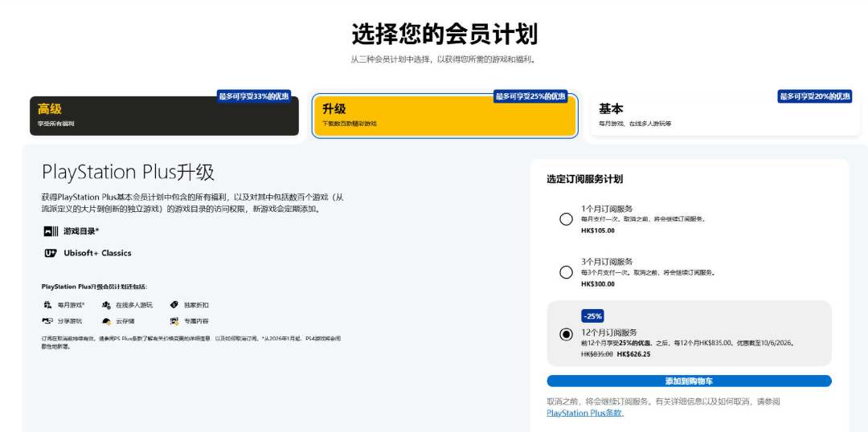Image resolution: width=868 pixels, height=432 pixels.
Task: Choose the 12个月订阅服务 radio button
Action: [566, 334]
